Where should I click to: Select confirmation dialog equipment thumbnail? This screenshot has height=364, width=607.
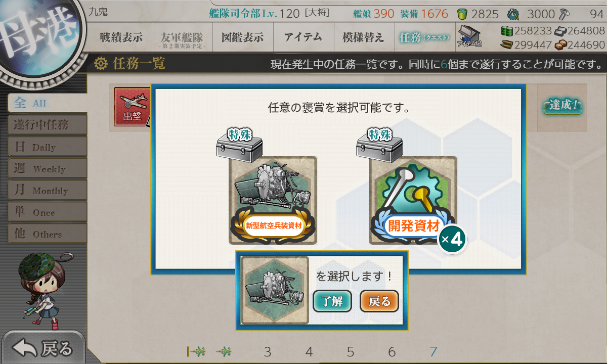275,290
